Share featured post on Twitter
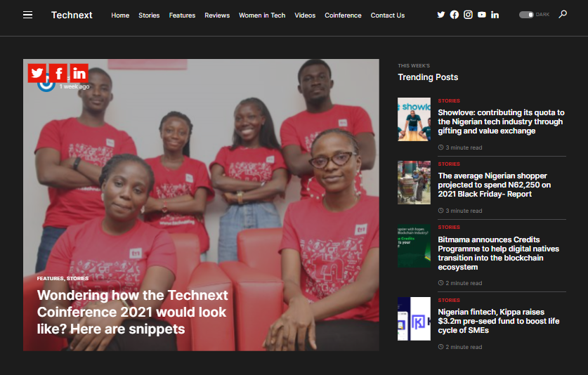This screenshot has height=375, width=588. pos(37,73)
